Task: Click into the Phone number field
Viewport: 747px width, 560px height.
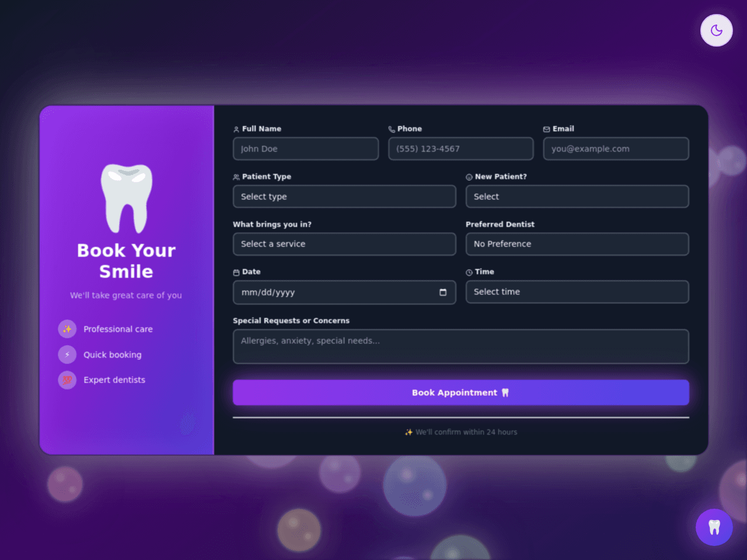Action: coord(461,149)
